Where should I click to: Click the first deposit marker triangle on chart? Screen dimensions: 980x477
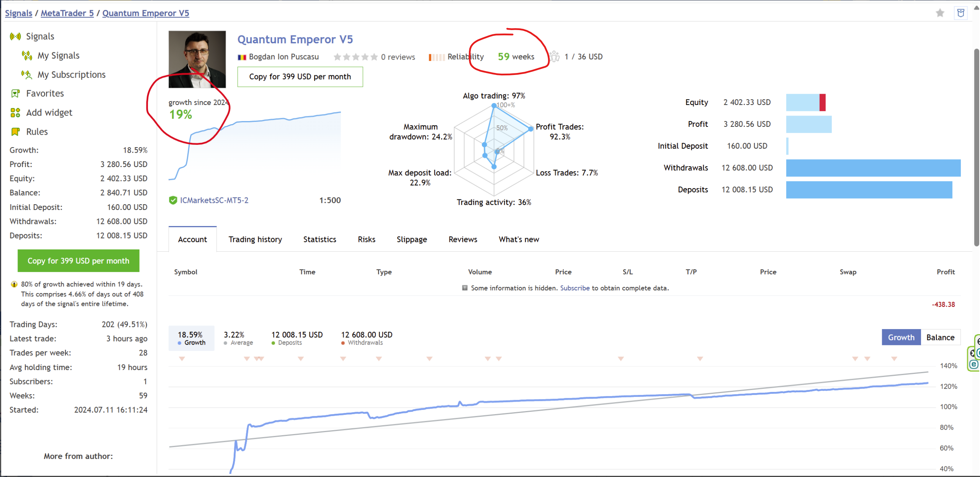pos(182,358)
